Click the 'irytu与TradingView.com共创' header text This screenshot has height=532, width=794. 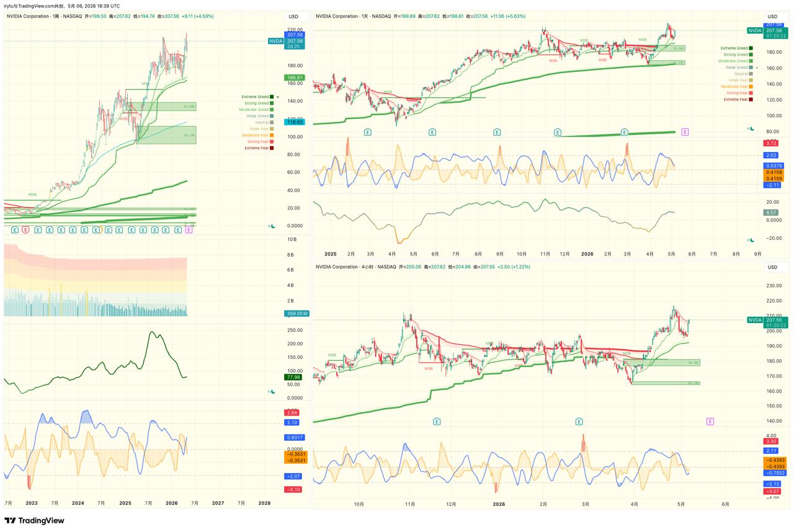click(x=34, y=6)
